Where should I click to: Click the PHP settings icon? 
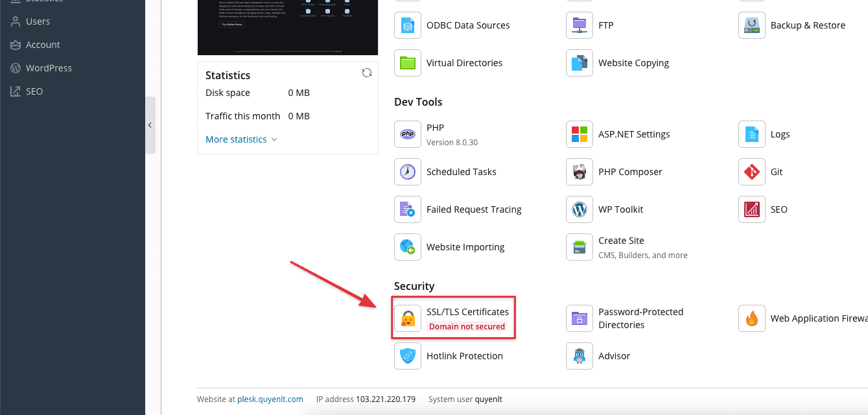408,134
